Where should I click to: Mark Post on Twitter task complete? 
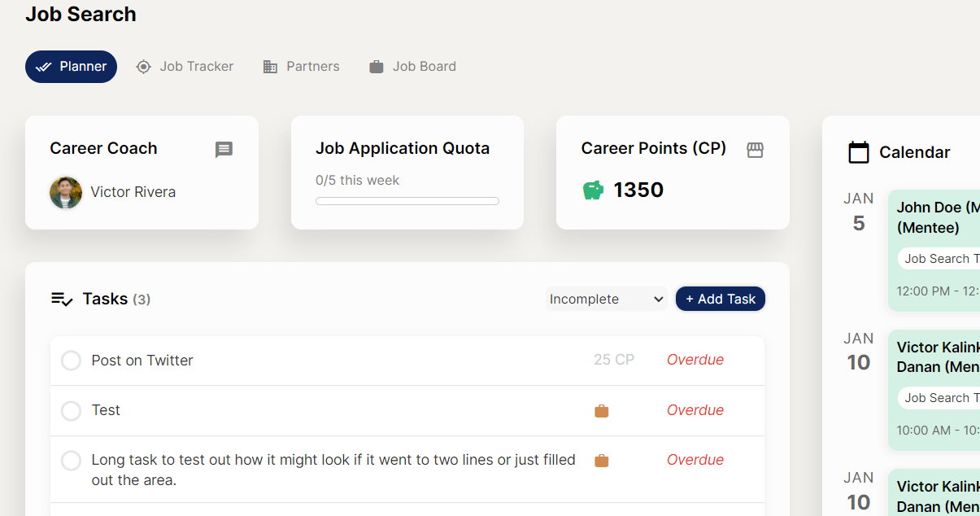tap(72, 361)
